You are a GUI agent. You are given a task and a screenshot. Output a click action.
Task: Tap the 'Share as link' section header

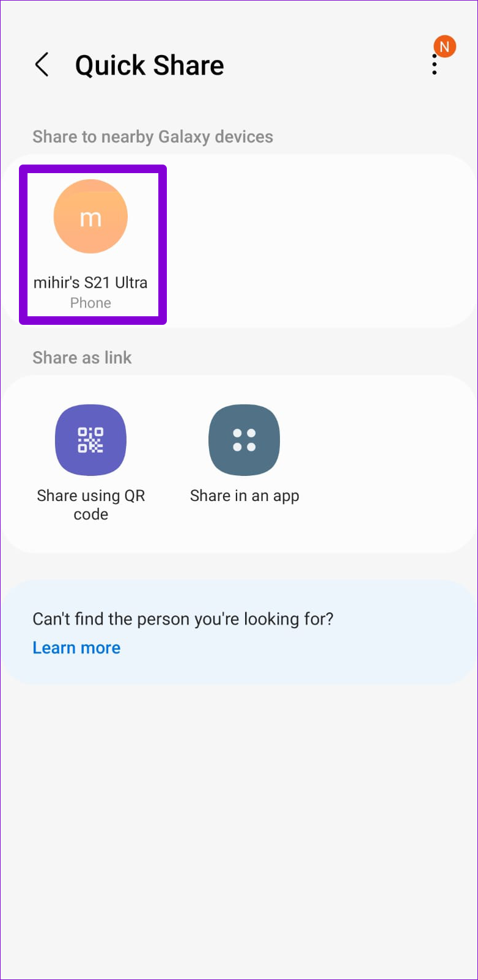coord(82,357)
